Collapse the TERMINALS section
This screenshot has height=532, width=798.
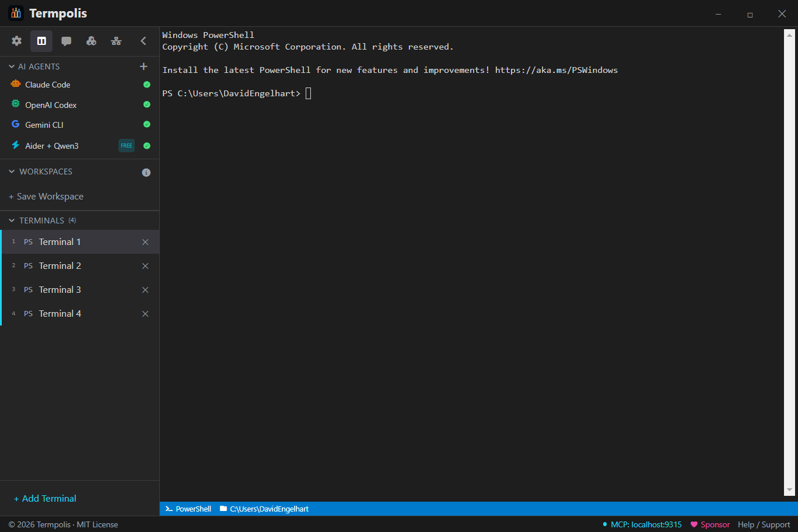10,220
